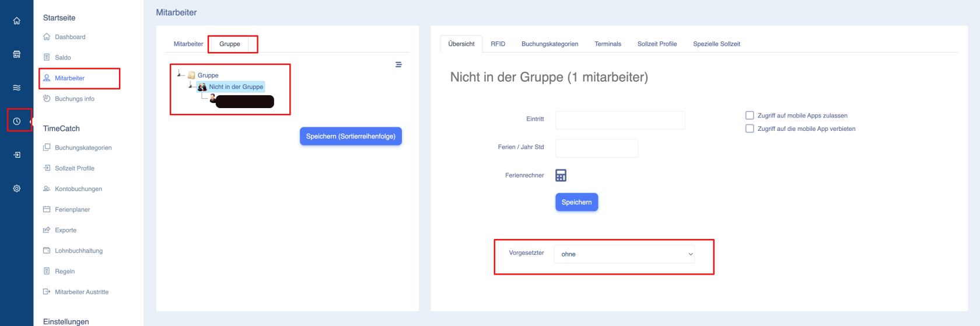Click the Lohnbuchhaltung wallet icon
The image size is (980, 326).
click(x=47, y=250)
